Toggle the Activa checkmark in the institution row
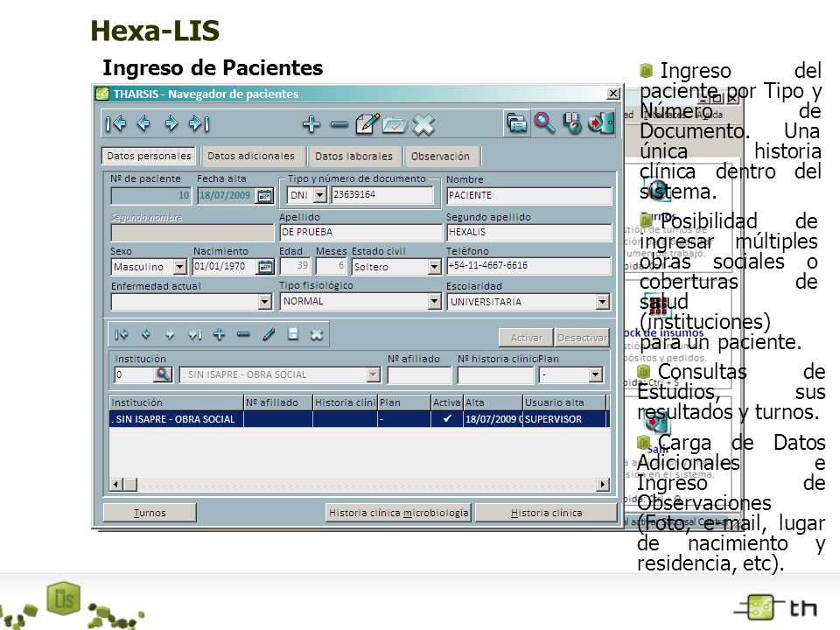The width and height of the screenshot is (840, 630). pos(447,419)
